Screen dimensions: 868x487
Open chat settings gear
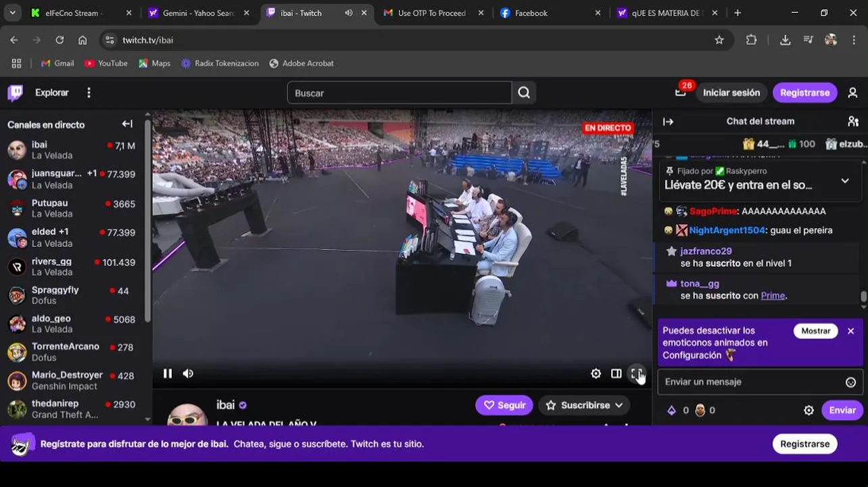coord(809,411)
